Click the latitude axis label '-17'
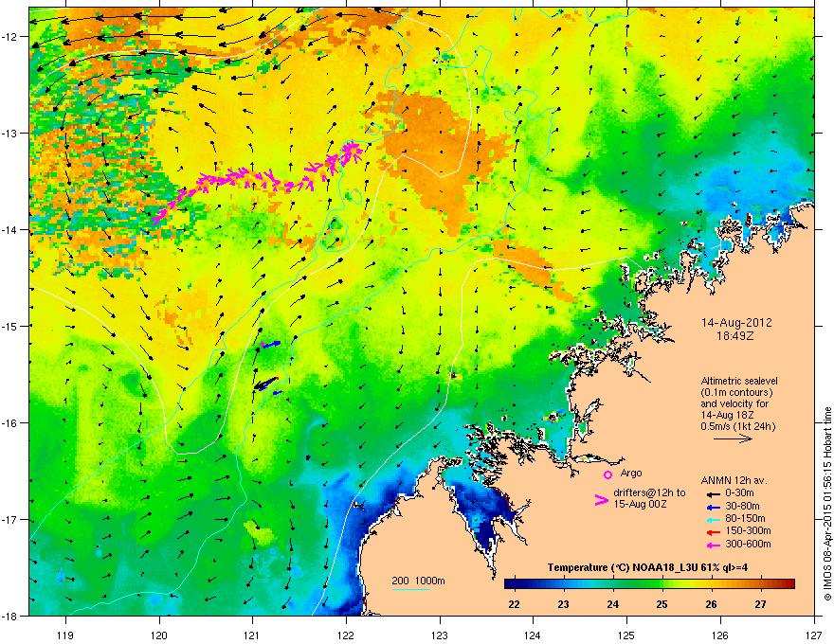Viewport: 834px width, 644px height. tap(10, 519)
